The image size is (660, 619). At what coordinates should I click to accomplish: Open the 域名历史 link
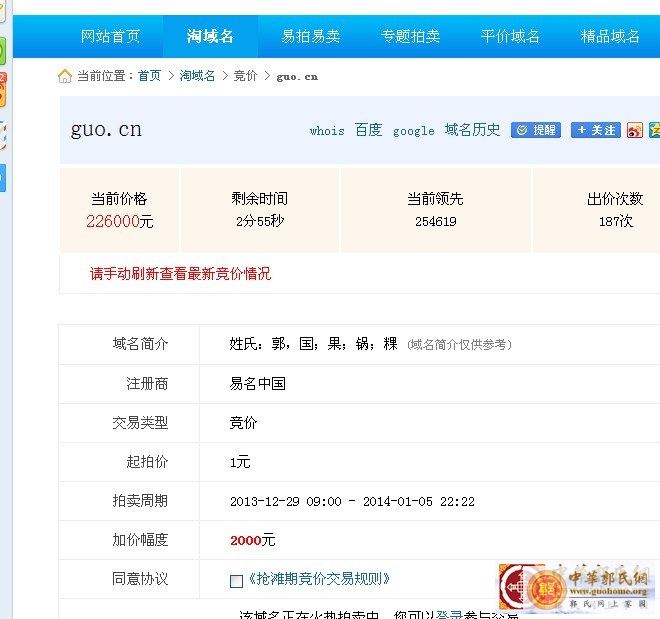click(x=472, y=130)
